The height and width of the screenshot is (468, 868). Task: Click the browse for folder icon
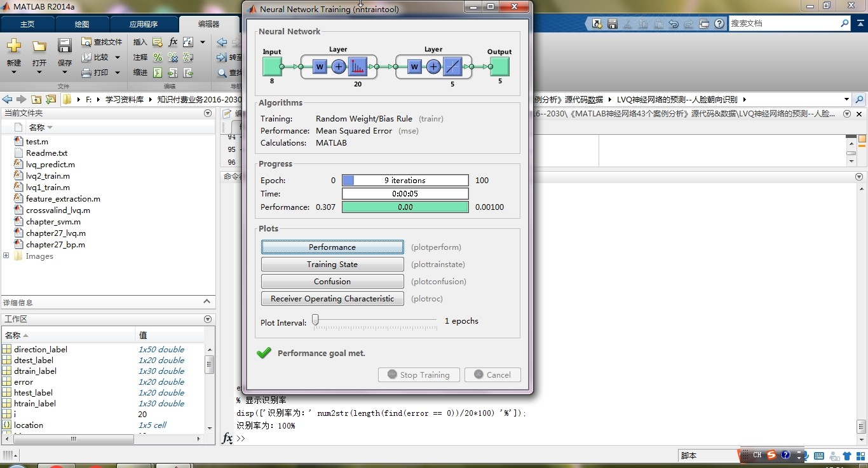[x=51, y=99]
